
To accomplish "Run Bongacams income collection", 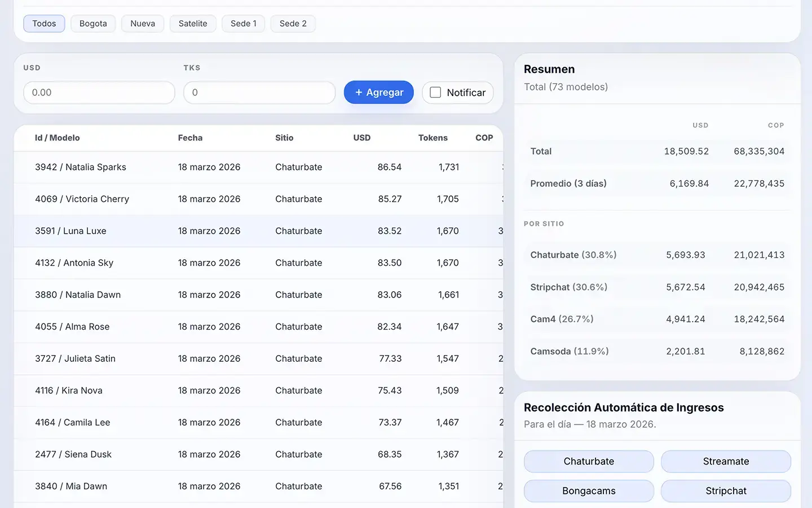I will tap(588, 491).
